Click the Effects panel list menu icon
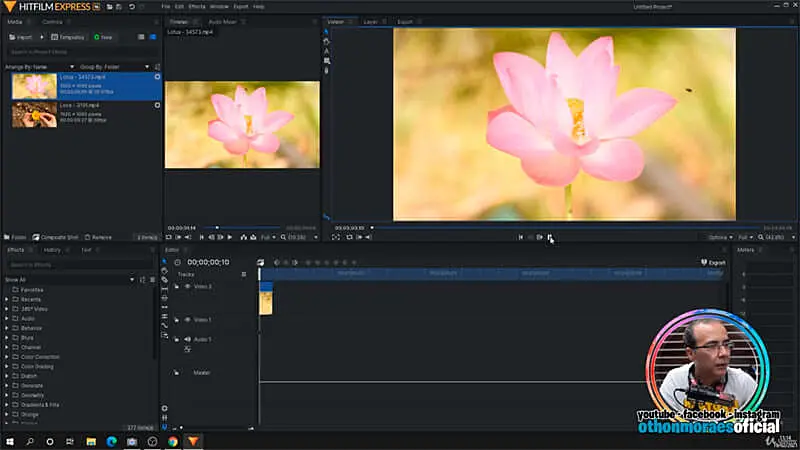 pos(152,280)
